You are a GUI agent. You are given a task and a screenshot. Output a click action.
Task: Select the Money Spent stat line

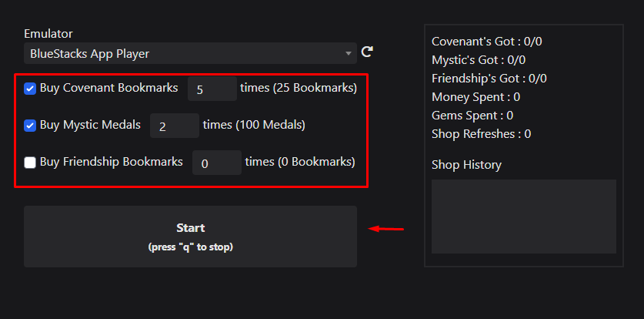tap(476, 97)
